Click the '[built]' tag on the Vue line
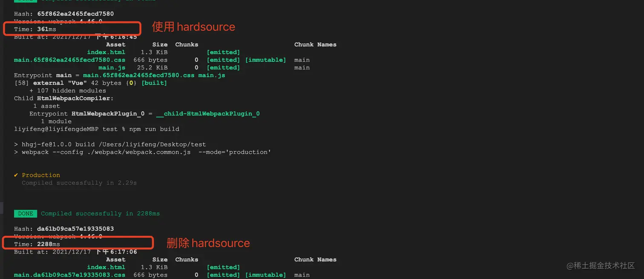Viewport: 644px width, 279px height. [154, 83]
